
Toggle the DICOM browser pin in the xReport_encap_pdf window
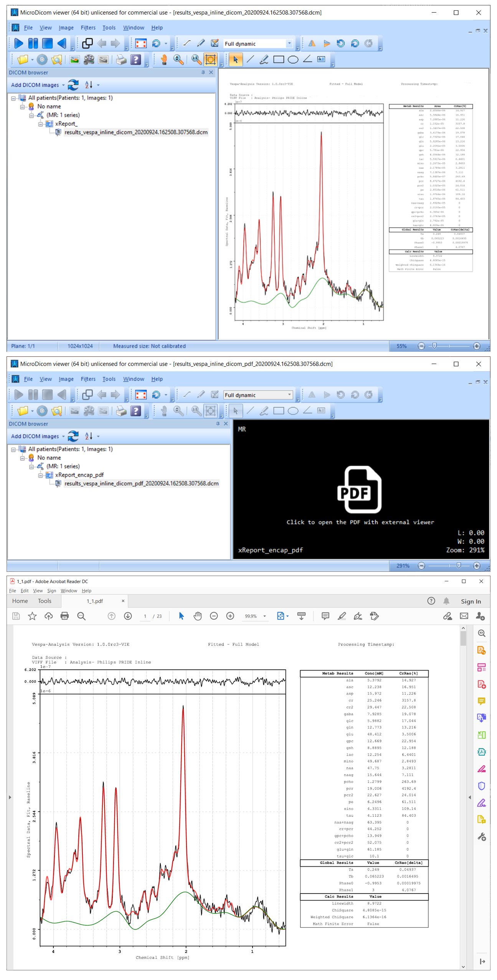pyautogui.click(x=218, y=424)
